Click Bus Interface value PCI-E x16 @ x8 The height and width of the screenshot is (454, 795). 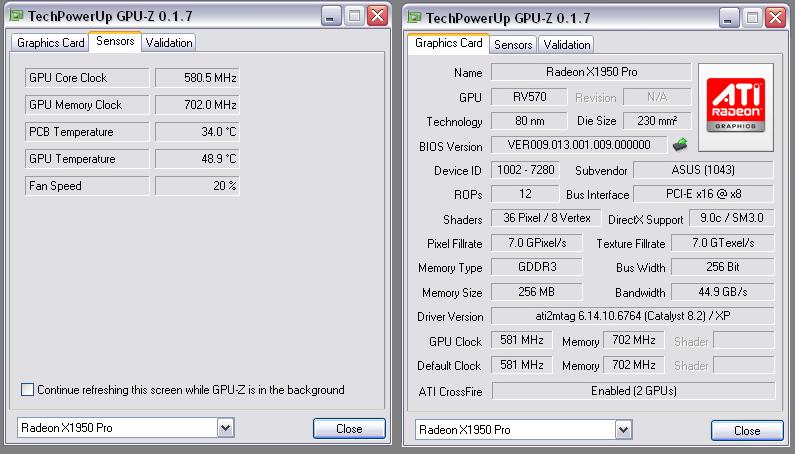click(x=704, y=194)
